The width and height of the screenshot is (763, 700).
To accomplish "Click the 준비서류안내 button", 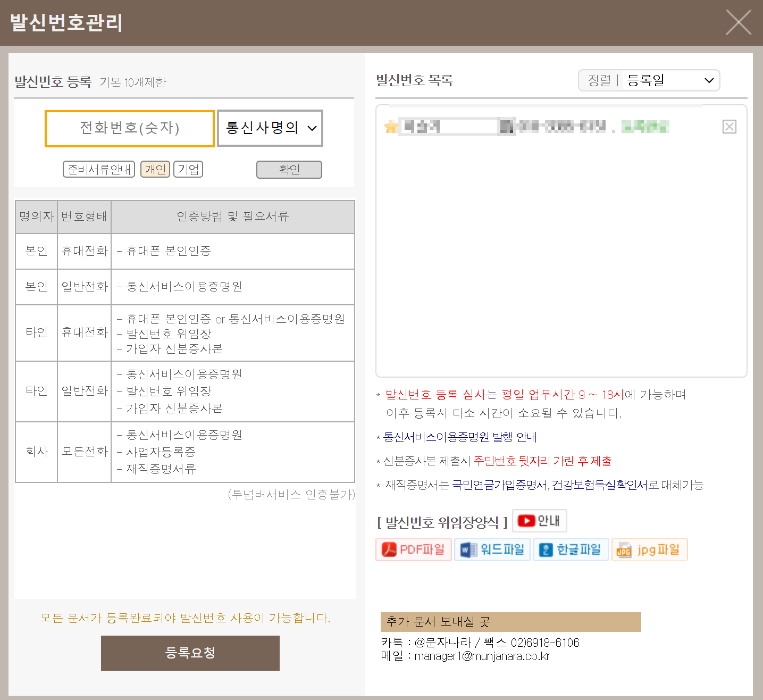I will 99,169.
